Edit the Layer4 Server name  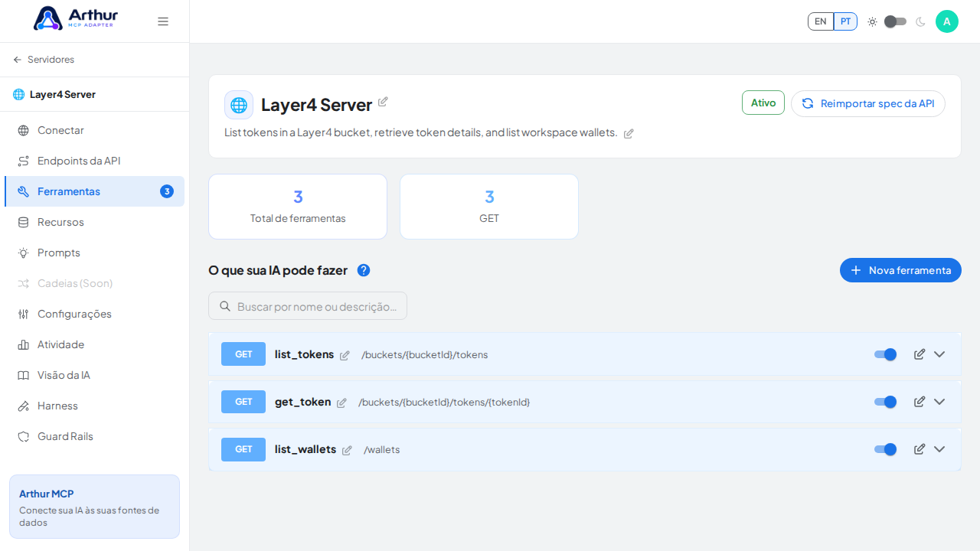tap(383, 101)
